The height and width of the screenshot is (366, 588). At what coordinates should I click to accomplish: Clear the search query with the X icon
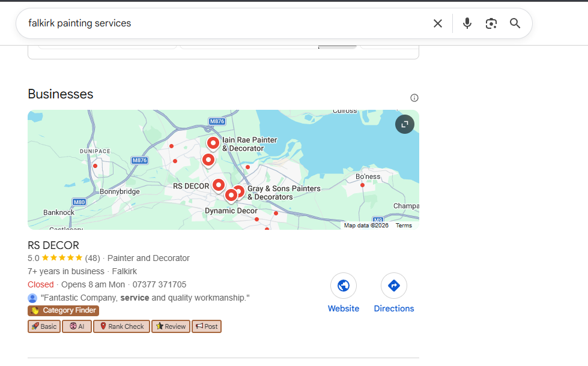tap(438, 23)
